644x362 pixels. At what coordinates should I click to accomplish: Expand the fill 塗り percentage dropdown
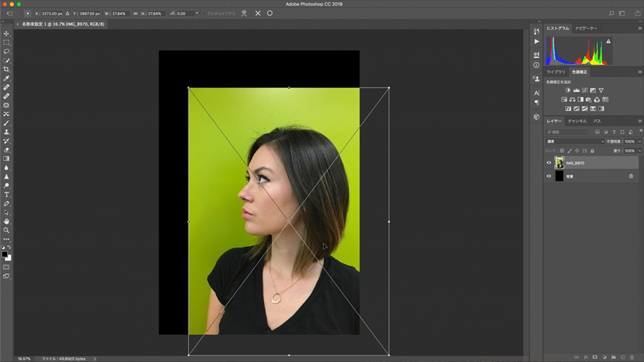(640, 151)
